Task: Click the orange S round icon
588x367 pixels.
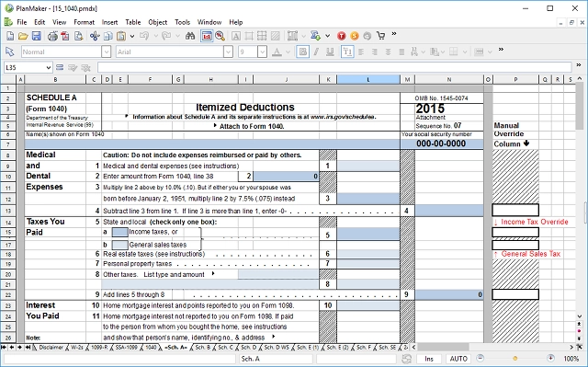Action: pyautogui.click(x=355, y=36)
